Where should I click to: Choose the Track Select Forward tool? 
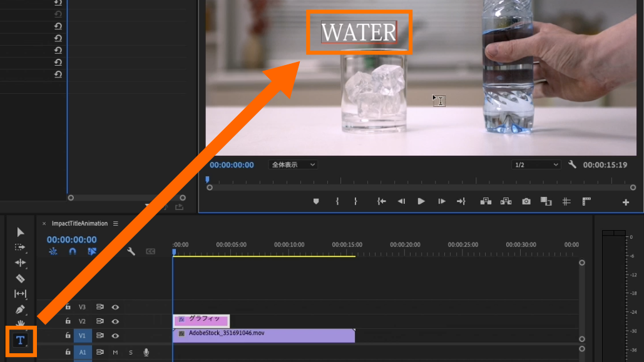[20, 247]
